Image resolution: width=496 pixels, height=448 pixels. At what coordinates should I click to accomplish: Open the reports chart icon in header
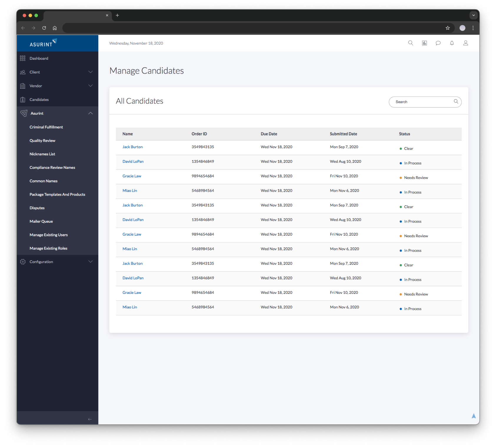[424, 43]
